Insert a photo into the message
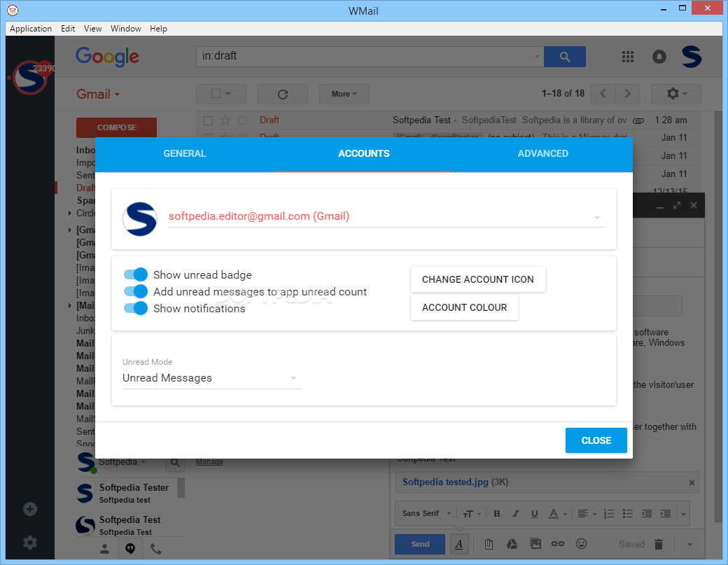728x565 pixels. tap(535, 543)
